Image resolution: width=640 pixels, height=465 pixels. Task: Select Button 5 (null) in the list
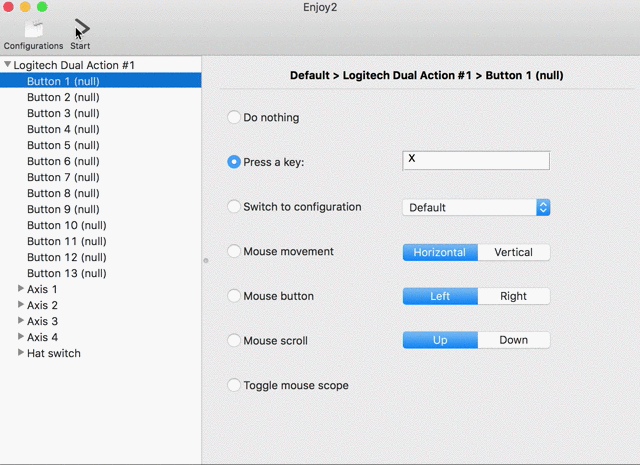[x=100, y=145]
